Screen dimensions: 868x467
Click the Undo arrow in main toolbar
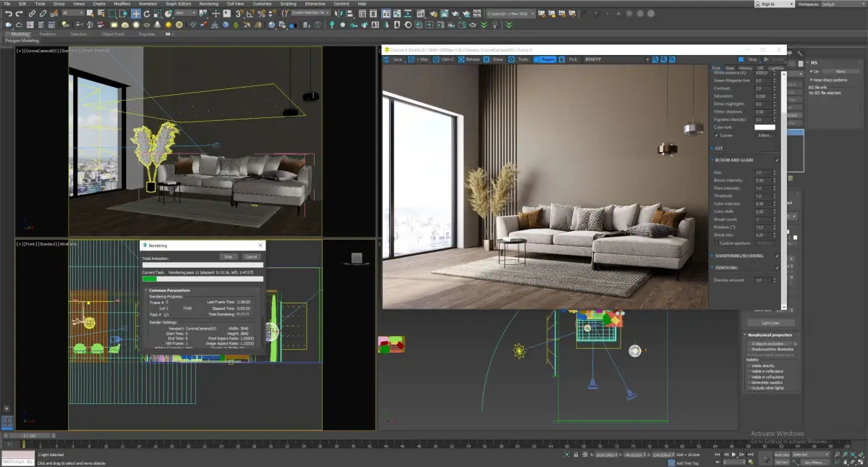pyautogui.click(x=8, y=13)
